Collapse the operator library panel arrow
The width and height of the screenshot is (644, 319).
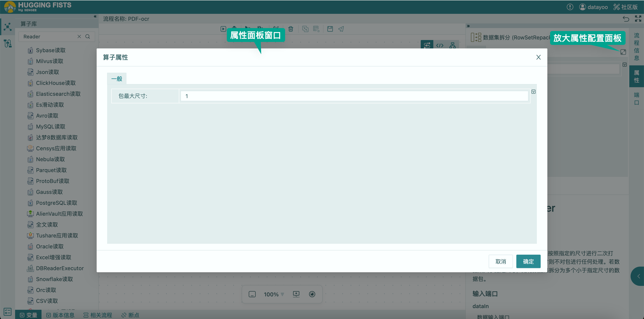point(95,17)
